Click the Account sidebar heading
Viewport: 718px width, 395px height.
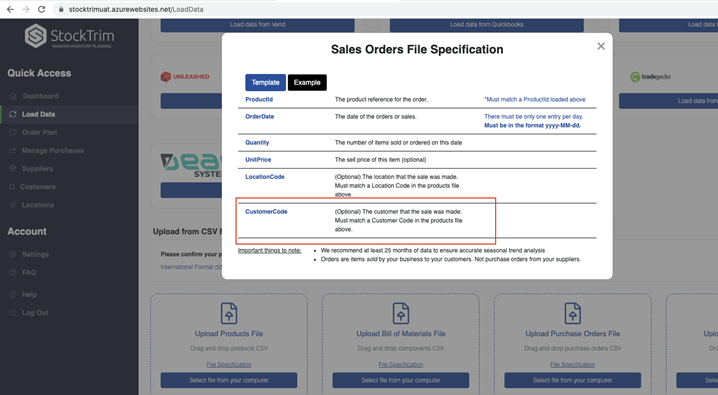27,232
